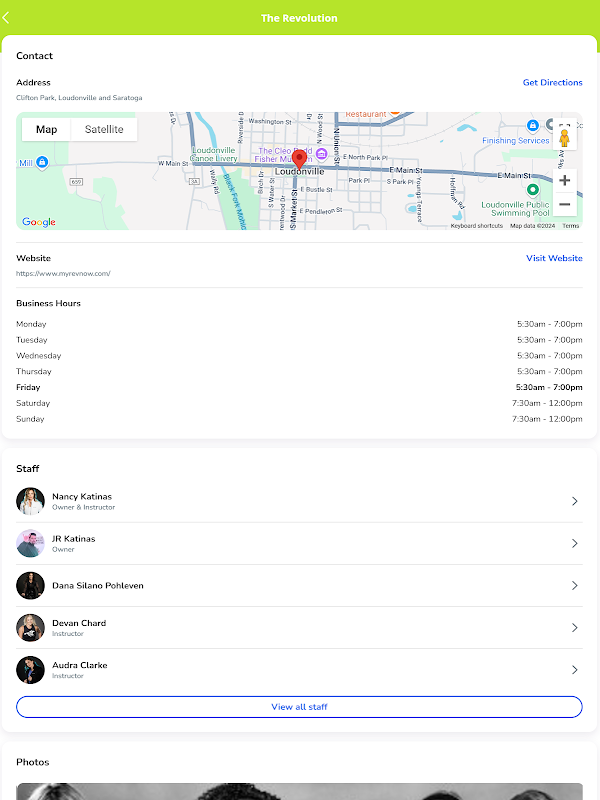Screen dimensions: 600x800
Task: Click the Loudonville Public Swimming Pool marker
Action: pos(533,190)
